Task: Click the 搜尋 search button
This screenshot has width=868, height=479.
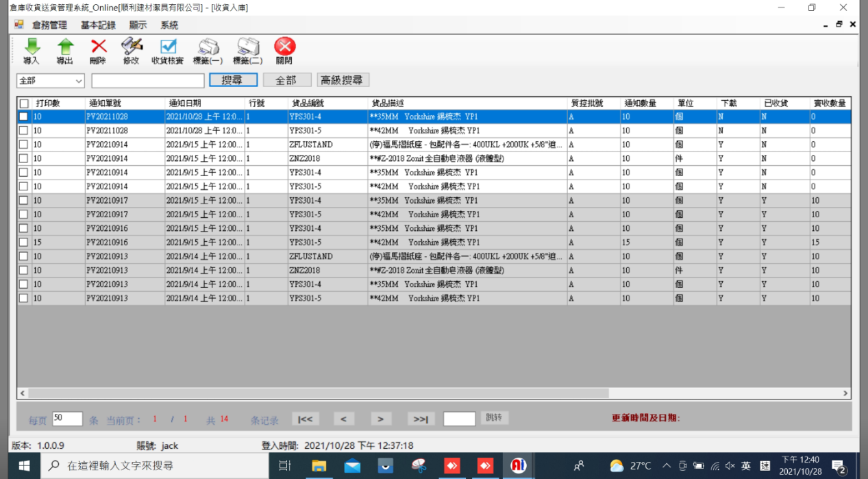Action: [x=233, y=79]
